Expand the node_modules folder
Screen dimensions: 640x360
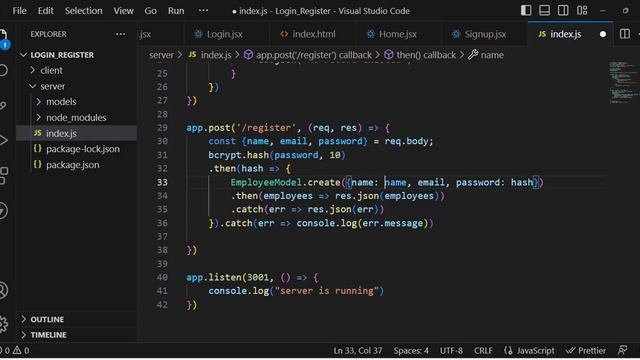(76, 118)
